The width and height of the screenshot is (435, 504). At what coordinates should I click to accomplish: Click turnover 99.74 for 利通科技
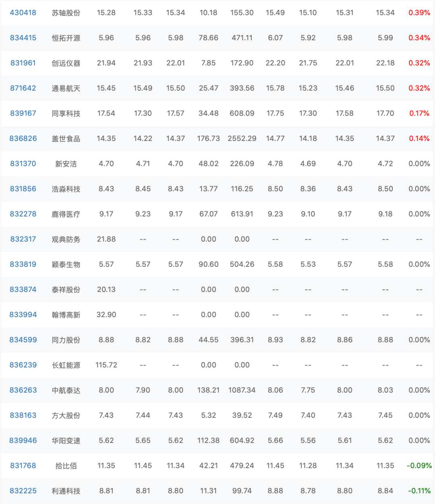click(242, 491)
